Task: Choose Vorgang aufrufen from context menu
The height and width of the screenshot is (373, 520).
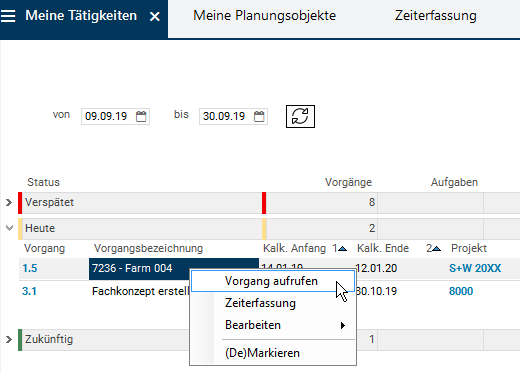Action: pyautogui.click(x=273, y=281)
